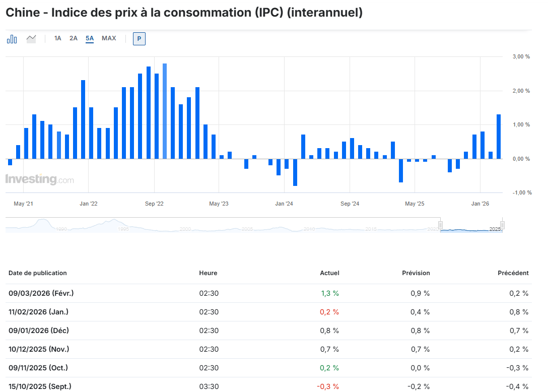Select the 2A time range
The image size is (548, 392).
[74, 38]
